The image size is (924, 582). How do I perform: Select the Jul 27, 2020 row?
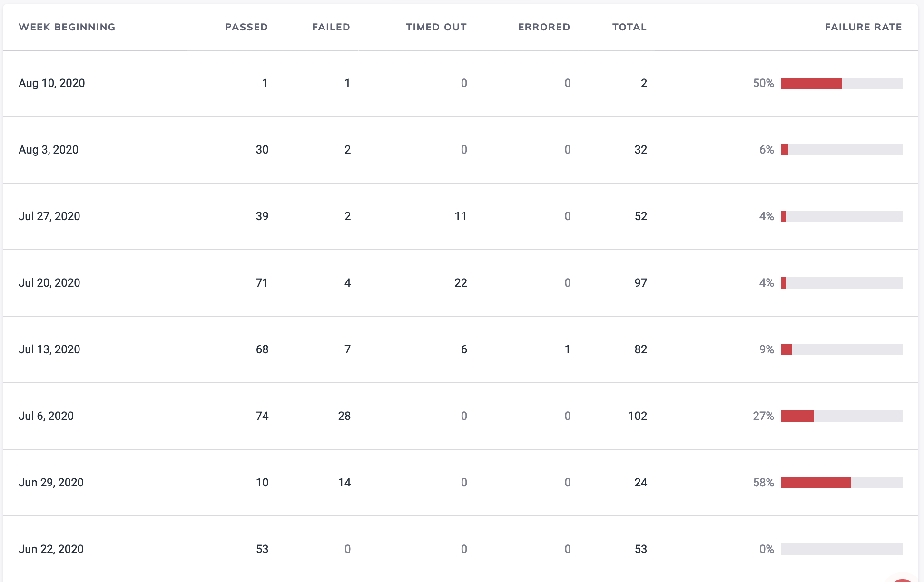[x=50, y=216]
